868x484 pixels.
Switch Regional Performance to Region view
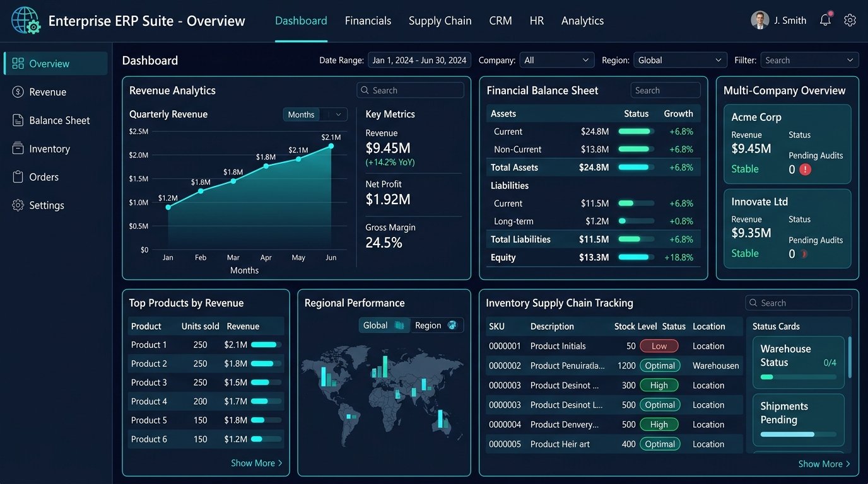pos(437,325)
